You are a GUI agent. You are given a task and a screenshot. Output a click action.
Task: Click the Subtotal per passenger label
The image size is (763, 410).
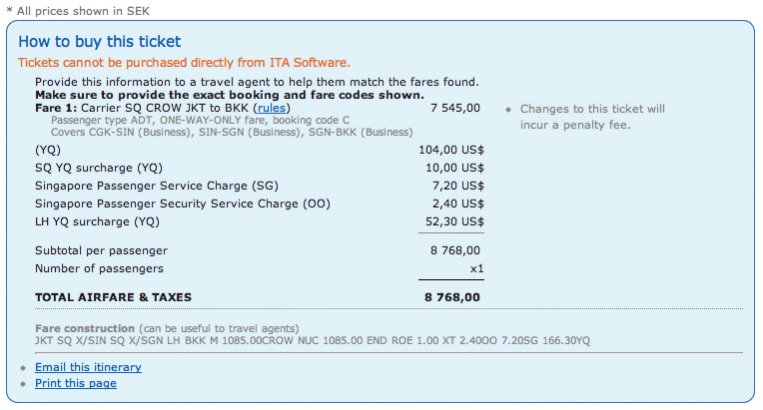click(101, 250)
